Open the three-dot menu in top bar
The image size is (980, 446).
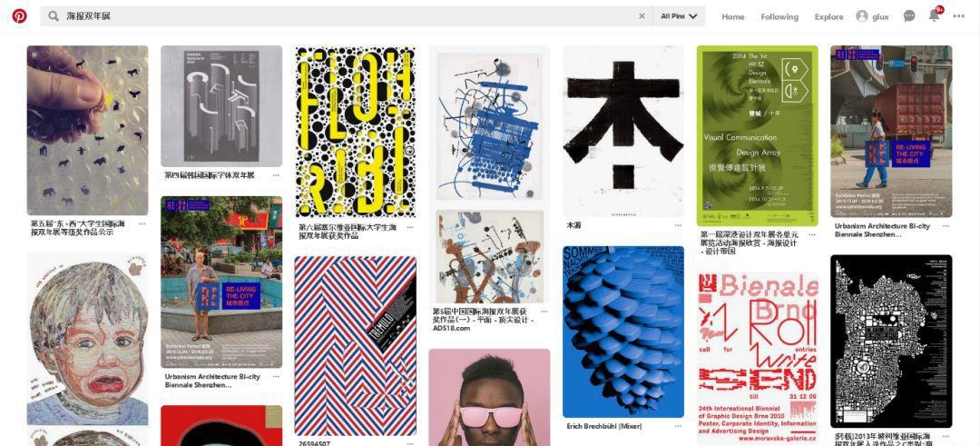(x=959, y=16)
